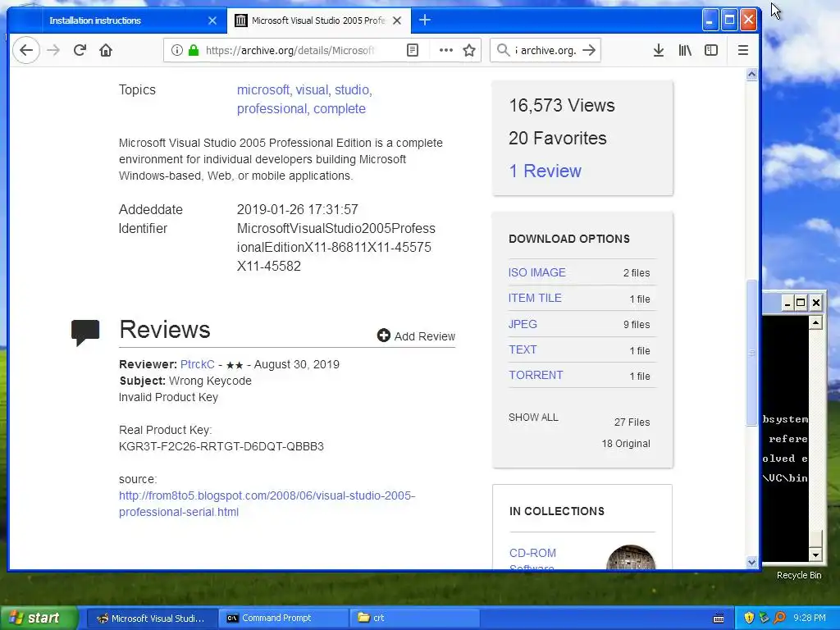Click the address bar URL field
This screenshot has height=630, width=840.
click(x=290, y=50)
